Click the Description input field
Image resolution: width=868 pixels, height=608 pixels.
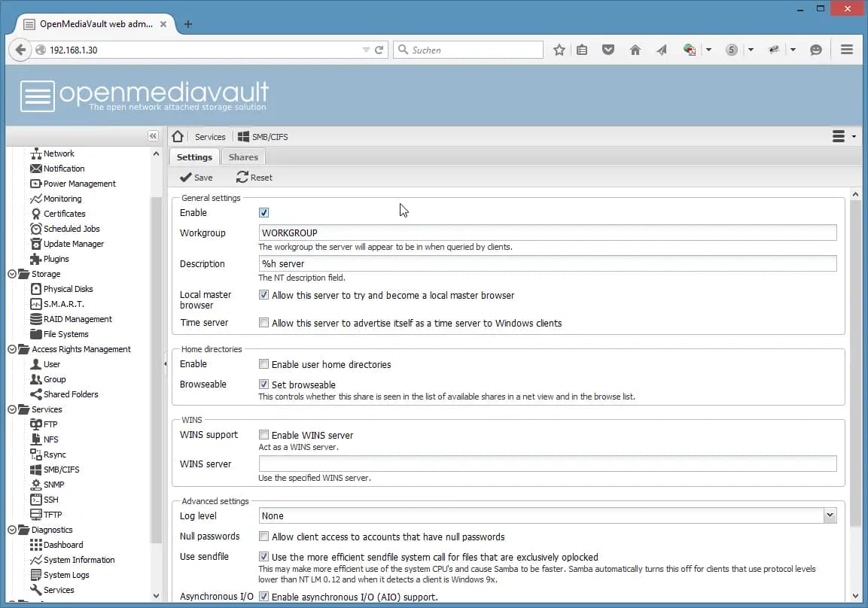point(547,263)
